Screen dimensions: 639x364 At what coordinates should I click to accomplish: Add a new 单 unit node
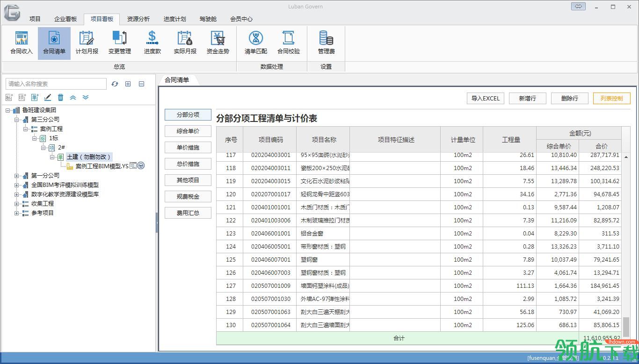(x=35, y=97)
